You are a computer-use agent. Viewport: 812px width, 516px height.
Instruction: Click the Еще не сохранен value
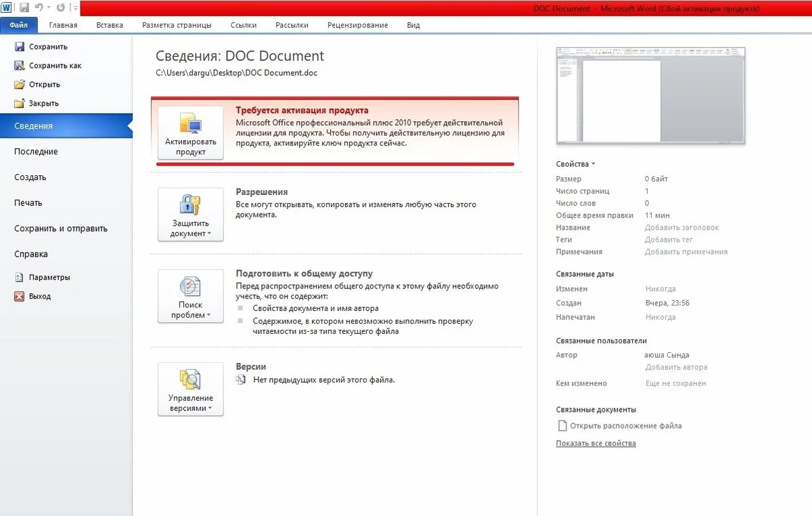[x=675, y=383]
